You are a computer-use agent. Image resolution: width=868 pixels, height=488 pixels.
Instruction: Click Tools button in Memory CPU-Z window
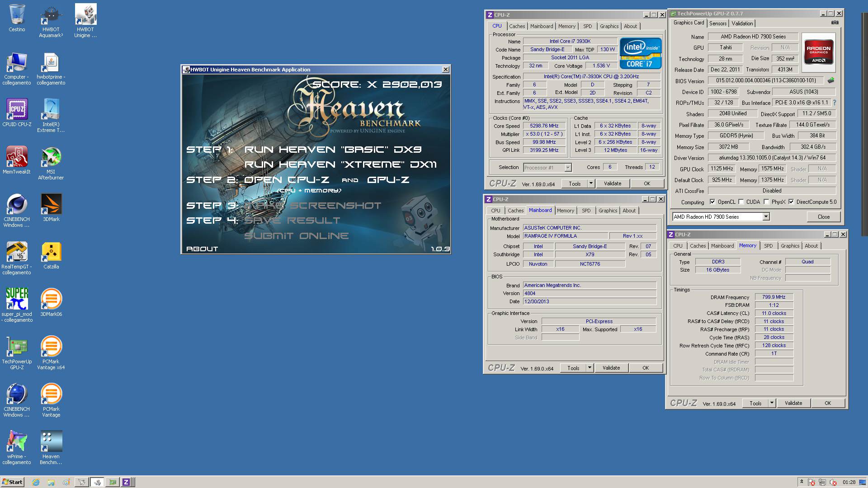(x=755, y=403)
